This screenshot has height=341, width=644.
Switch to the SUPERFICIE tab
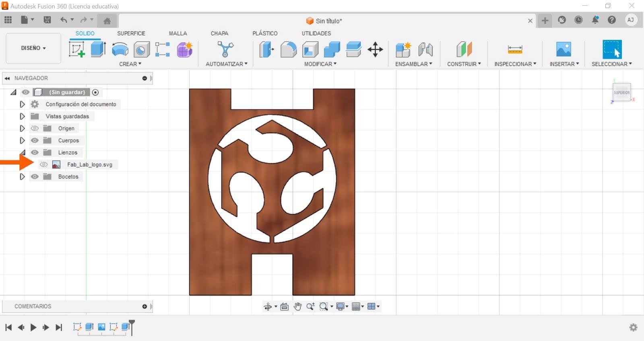coord(131,33)
